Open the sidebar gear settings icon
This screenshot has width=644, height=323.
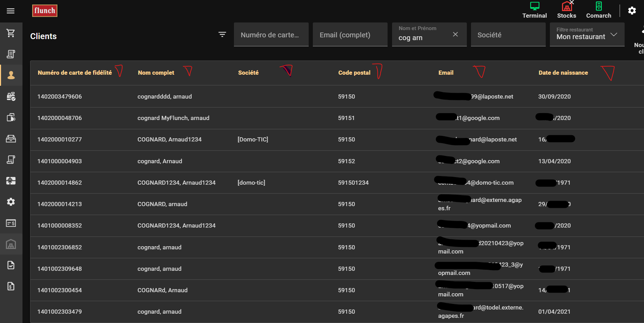pyautogui.click(x=11, y=202)
